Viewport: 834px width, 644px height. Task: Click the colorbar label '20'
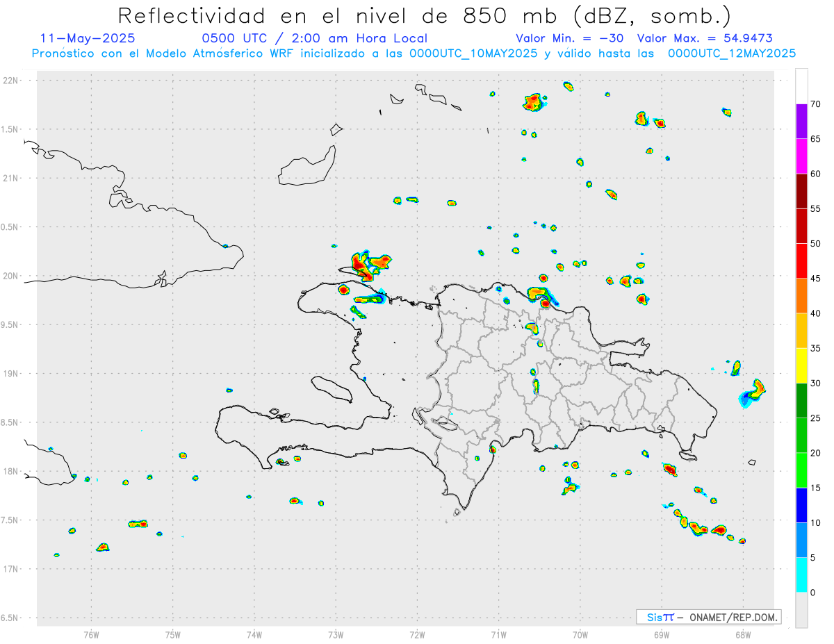click(x=817, y=453)
